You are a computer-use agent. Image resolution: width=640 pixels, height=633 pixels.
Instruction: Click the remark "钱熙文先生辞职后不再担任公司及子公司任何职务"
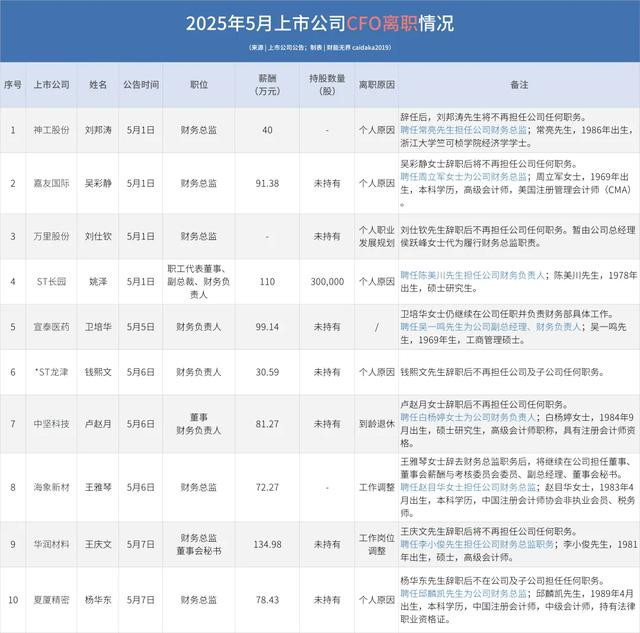tap(502, 372)
